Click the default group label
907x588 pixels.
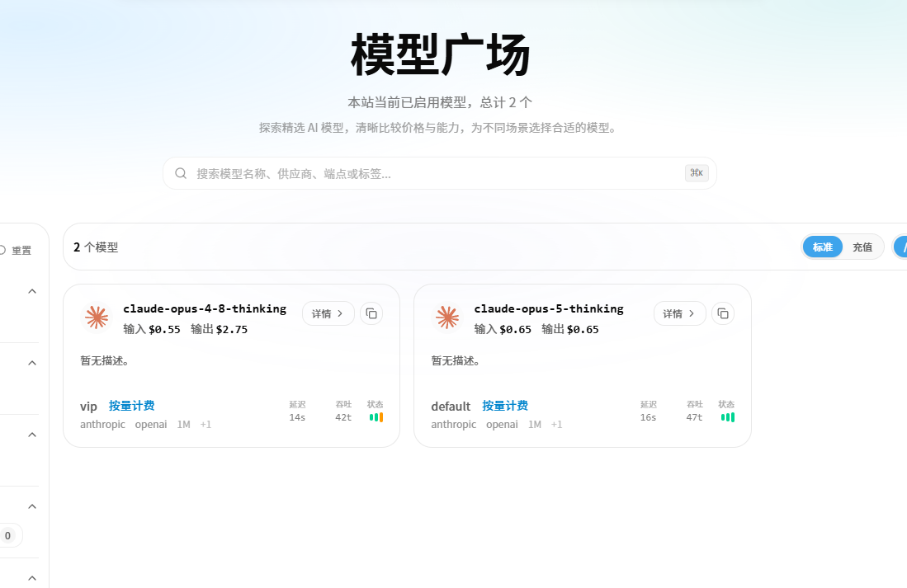point(451,407)
